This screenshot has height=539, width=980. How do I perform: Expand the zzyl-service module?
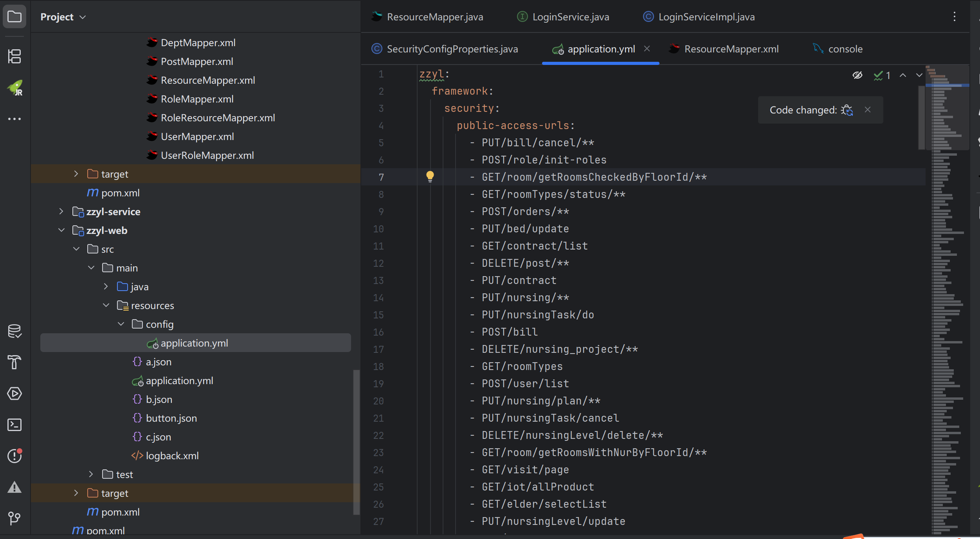pos(61,212)
